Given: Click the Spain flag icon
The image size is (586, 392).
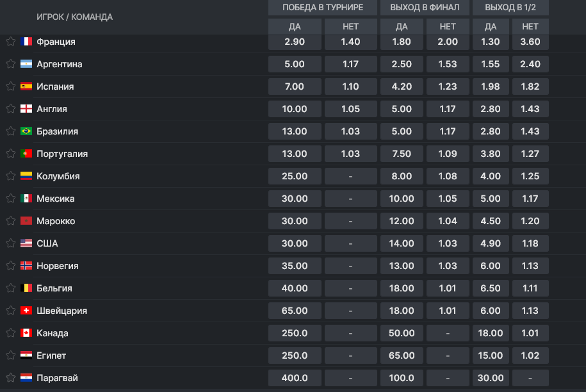Looking at the screenshot, I should pos(26,86).
